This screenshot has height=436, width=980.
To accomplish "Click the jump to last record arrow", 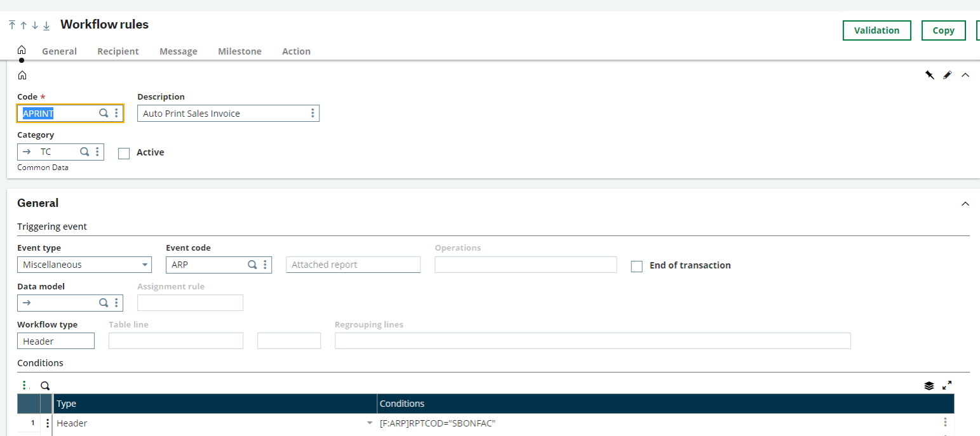I will (46, 25).
